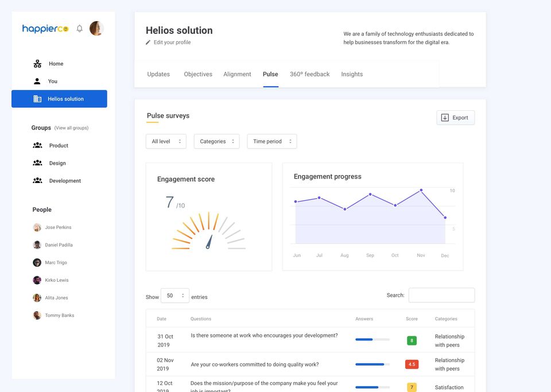This screenshot has width=551, height=392.
Task: Open Tommy Banks avatar
Action: [x=37, y=315]
